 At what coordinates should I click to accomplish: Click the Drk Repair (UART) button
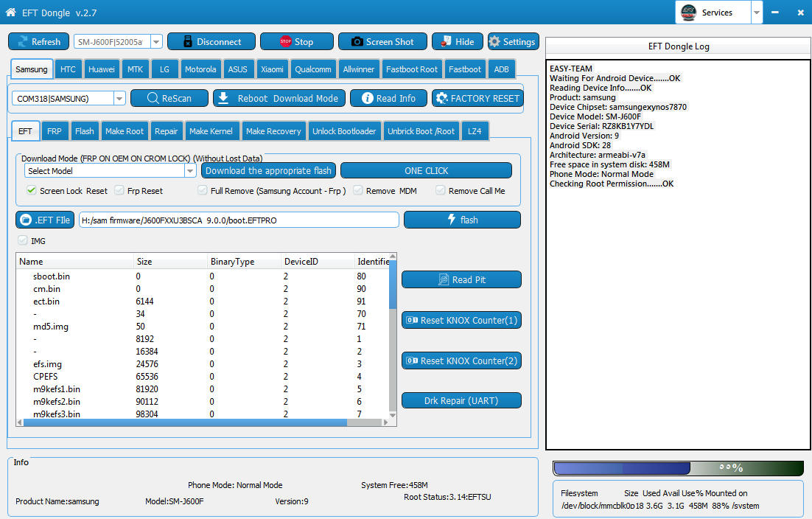click(x=461, y=400)
